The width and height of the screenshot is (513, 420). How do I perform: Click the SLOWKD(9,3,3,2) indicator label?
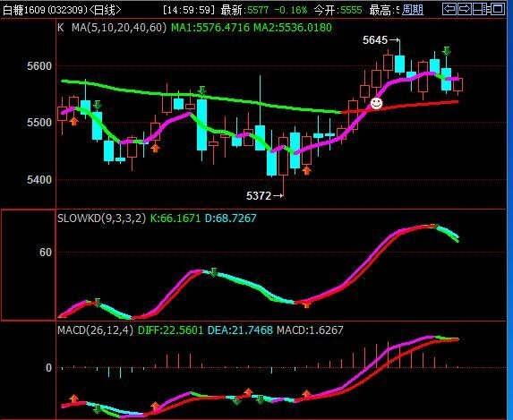coord(101,218)
